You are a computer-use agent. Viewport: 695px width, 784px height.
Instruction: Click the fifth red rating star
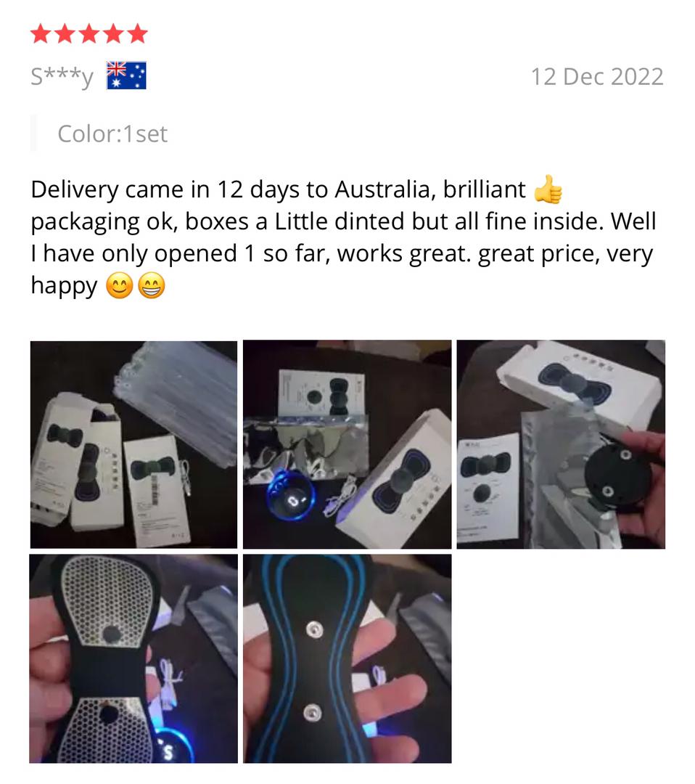coord(137,34)
